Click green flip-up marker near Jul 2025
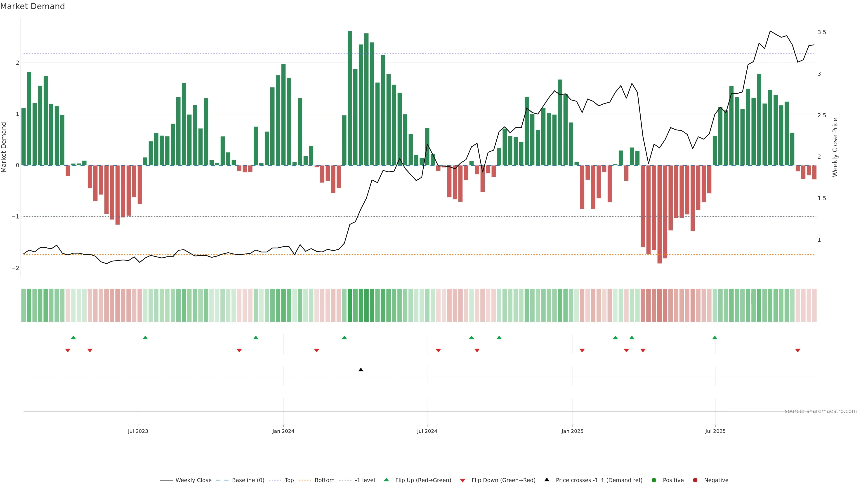This screenshot has width=868, height=488. coord(715,338)
